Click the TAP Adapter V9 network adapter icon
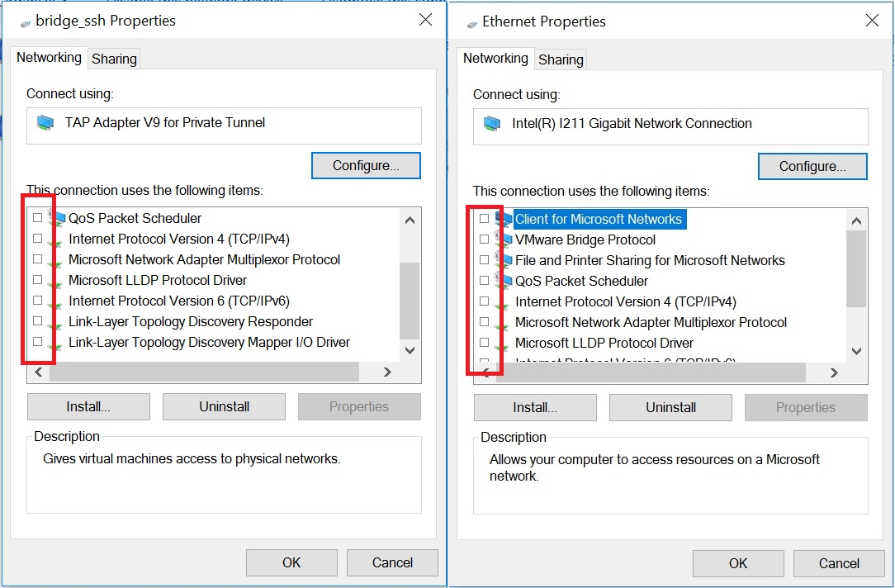This screenshot has width=895, height=588. 45,123
